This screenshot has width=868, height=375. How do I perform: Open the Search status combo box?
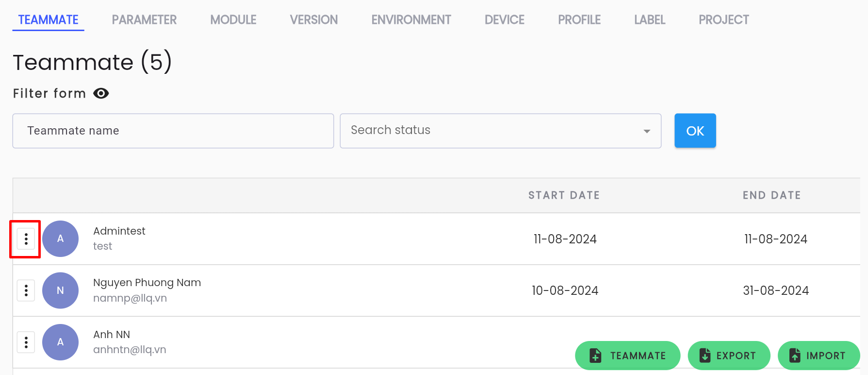click(x=500, y=131)
